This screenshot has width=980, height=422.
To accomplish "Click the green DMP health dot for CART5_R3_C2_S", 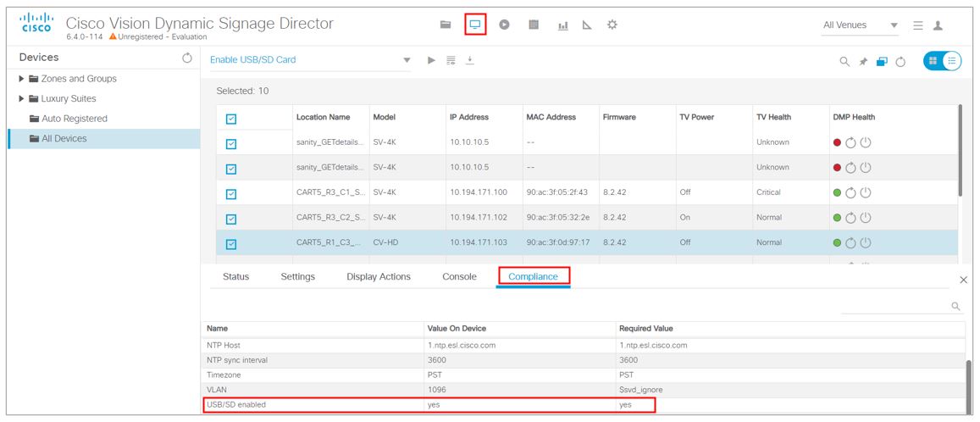I will click(838, 218).
